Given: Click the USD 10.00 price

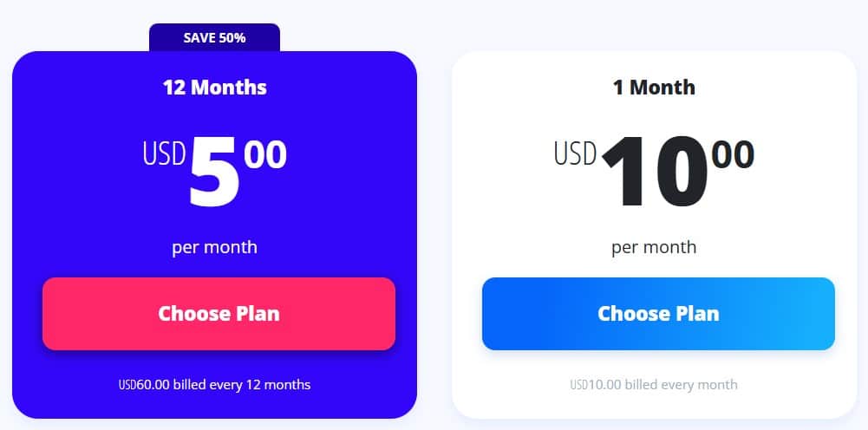Looking at the screenshot, I should (x=655, y=170).
